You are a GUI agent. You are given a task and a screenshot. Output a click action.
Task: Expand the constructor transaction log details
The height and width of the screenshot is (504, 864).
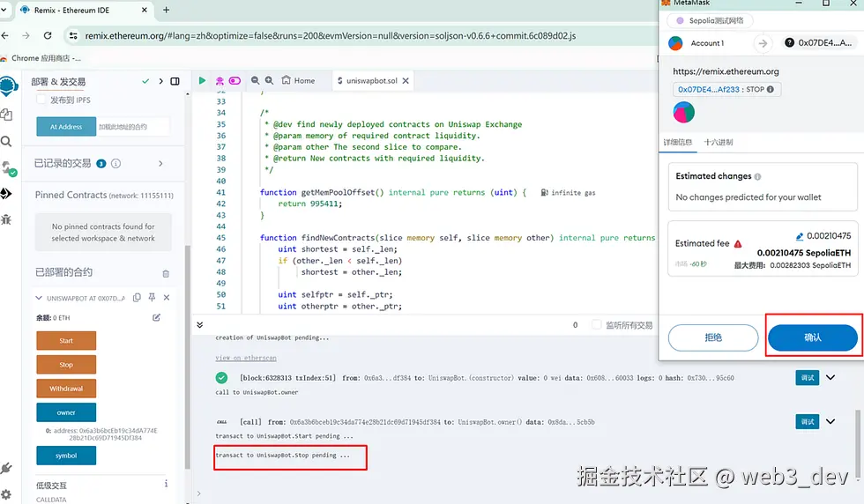click(830, 378)
